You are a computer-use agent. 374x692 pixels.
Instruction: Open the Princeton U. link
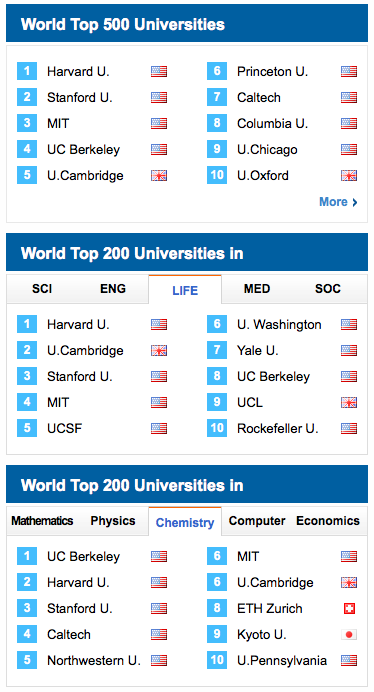[x=272, y=71]
